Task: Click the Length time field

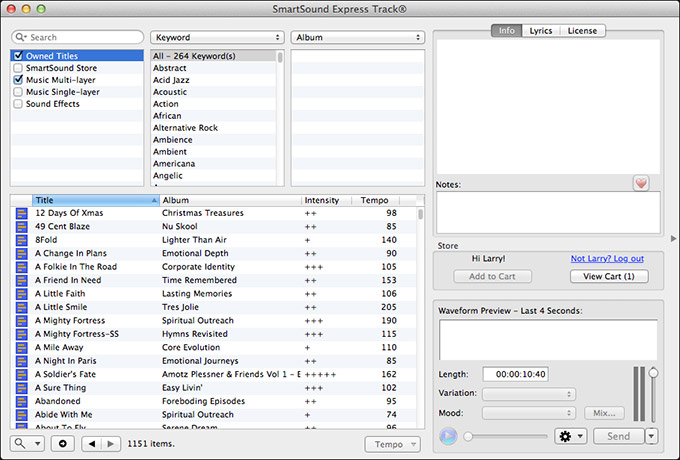Action: click(x=516, y=374)
